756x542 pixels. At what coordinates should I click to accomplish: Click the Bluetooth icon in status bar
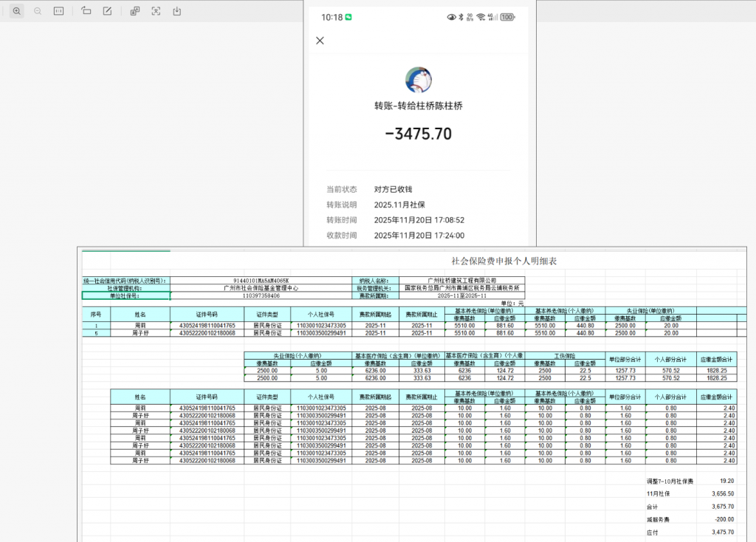click(461, 17)
